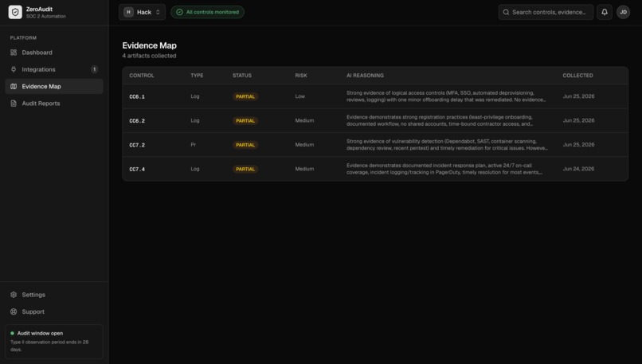Click the green Audit window dot
The height and width of the screenshot is (364, 642).
pyautogui.click(x=12, y=333)
